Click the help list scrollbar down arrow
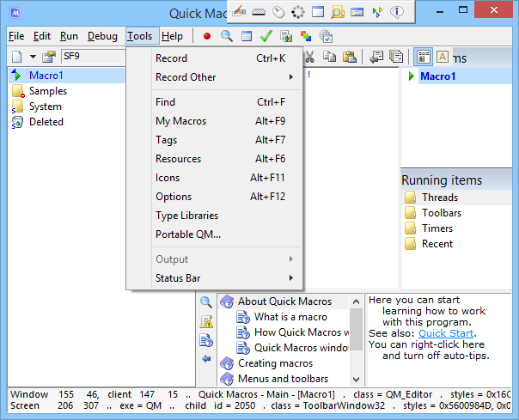Screen dimensions: 519x420 (356, 380)
